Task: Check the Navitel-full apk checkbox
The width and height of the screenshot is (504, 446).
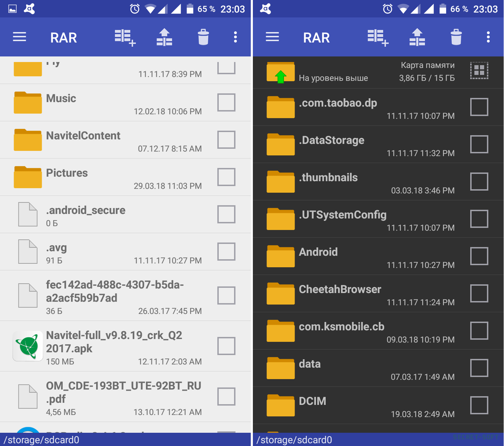Action: tap(226, 346)
